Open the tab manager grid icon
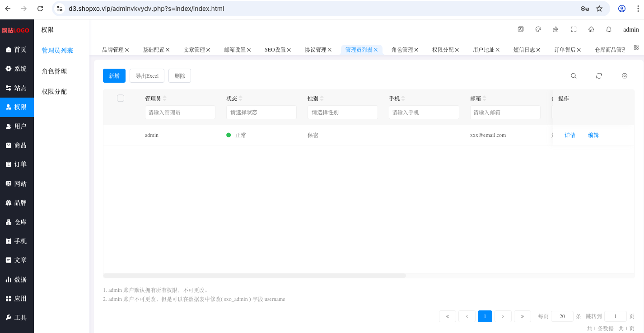This screenshot has width=644, height=333. coord(636,47)
